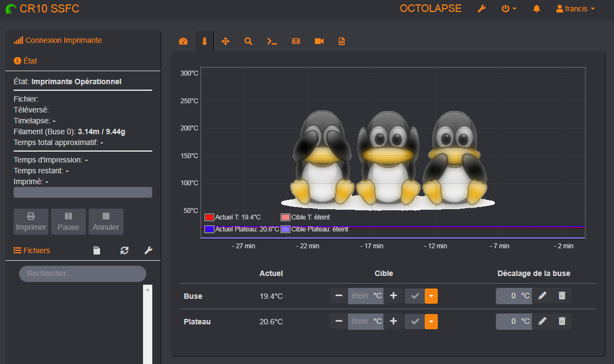Delete the Plateau offset with the trash icon
Image resolution: width=614 pixels, height=364 pixels.
(562, 322)
